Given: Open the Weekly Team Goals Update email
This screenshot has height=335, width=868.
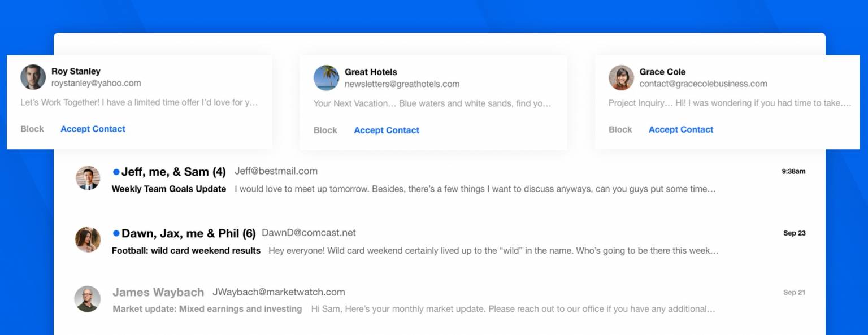Looking at the screenshot, I should click(x=440, y=179).
